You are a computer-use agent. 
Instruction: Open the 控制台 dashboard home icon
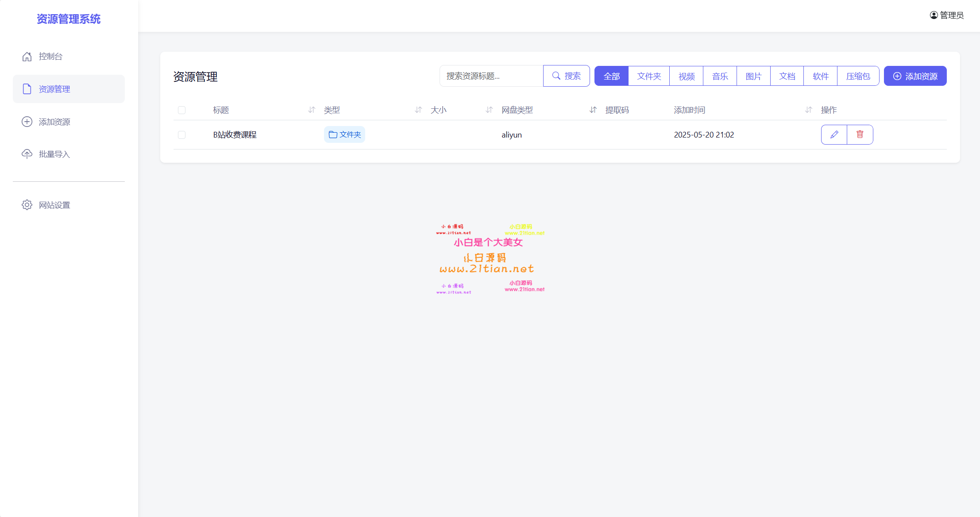(27, 57)
